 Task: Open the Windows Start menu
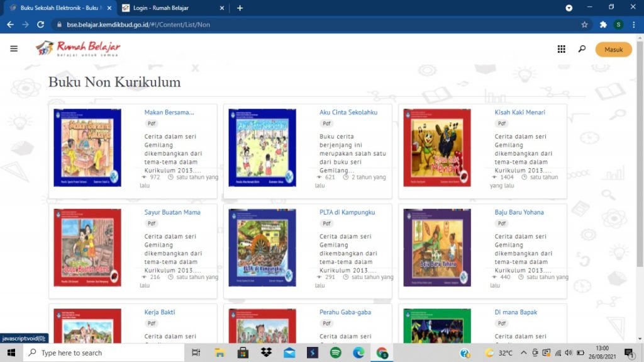tap(11, 353)
